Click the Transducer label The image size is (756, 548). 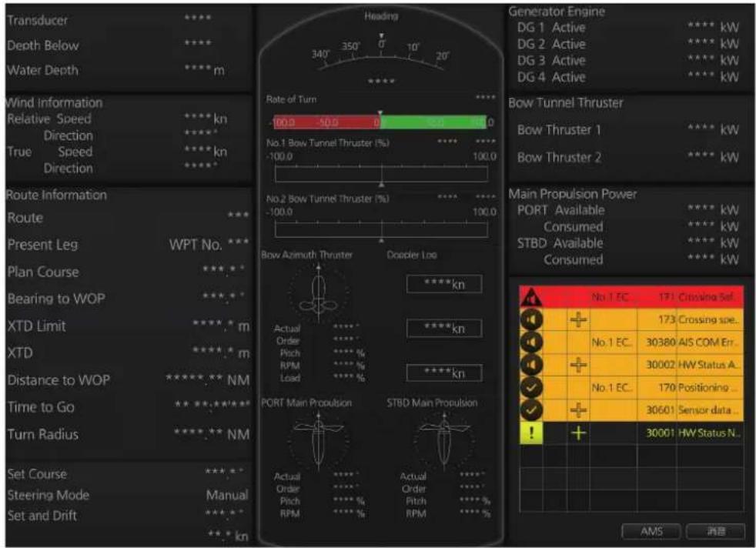click(37, 21)
